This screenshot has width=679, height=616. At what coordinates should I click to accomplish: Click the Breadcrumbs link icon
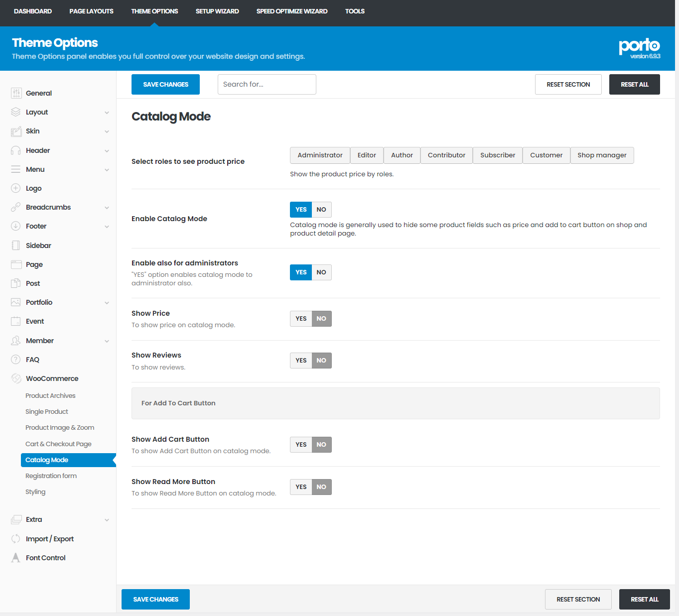(x=16, y=207)
